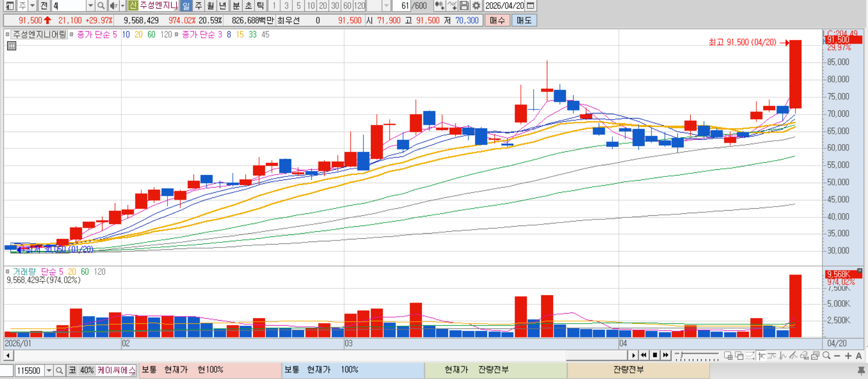The height and width of the screenshot is (379, 868).
Task: Open stock search magnifier in top toolbar
Action: pos(101,6)
